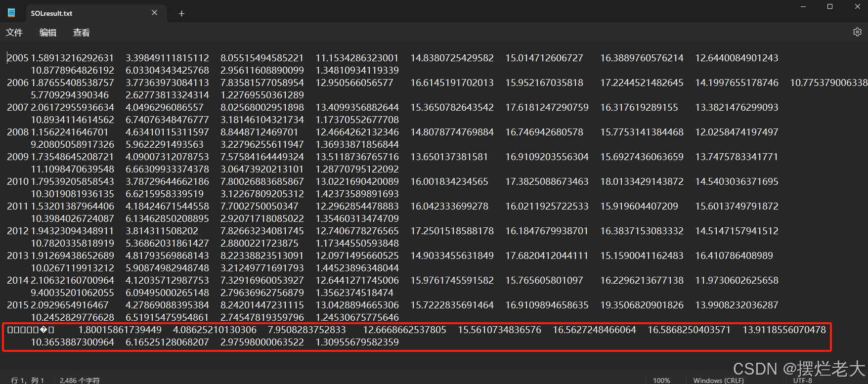Click value 16.746942680578
This screenshot has width=868, height=384.
544,132
